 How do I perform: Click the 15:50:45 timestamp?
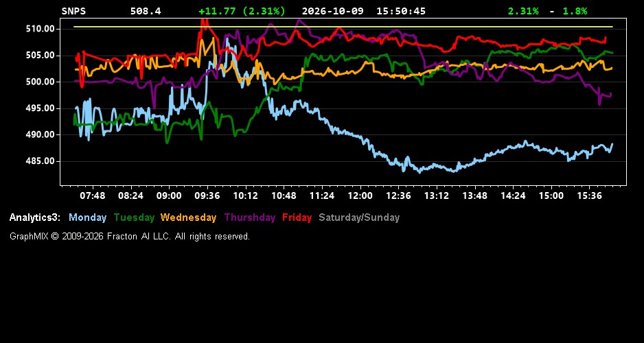point(401,11)
